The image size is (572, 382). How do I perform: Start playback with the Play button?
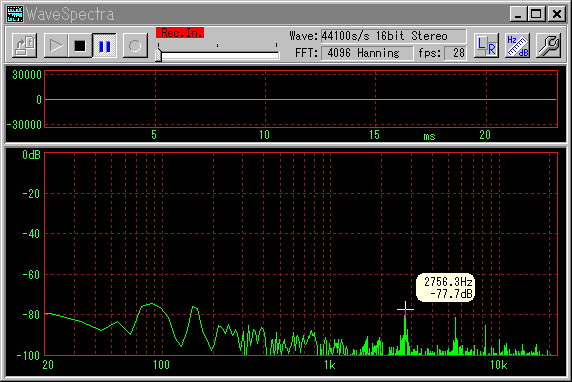pyautogui.click(x=55, y=46)
